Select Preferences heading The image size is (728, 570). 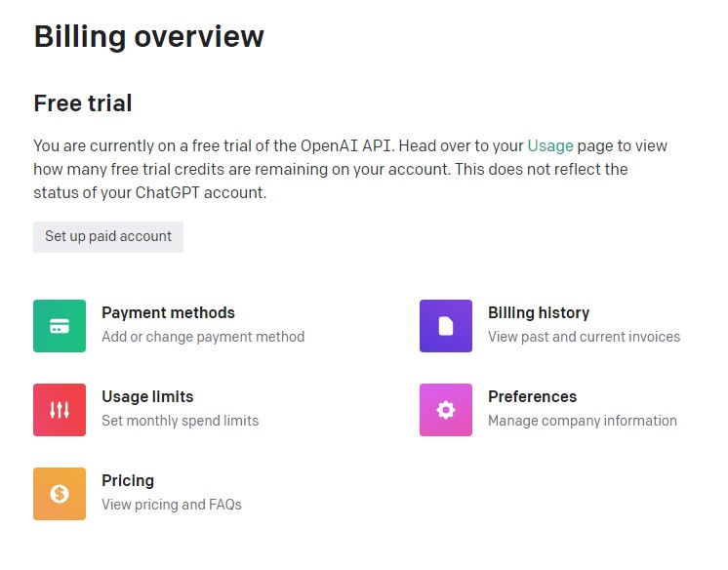coord(532,396)
